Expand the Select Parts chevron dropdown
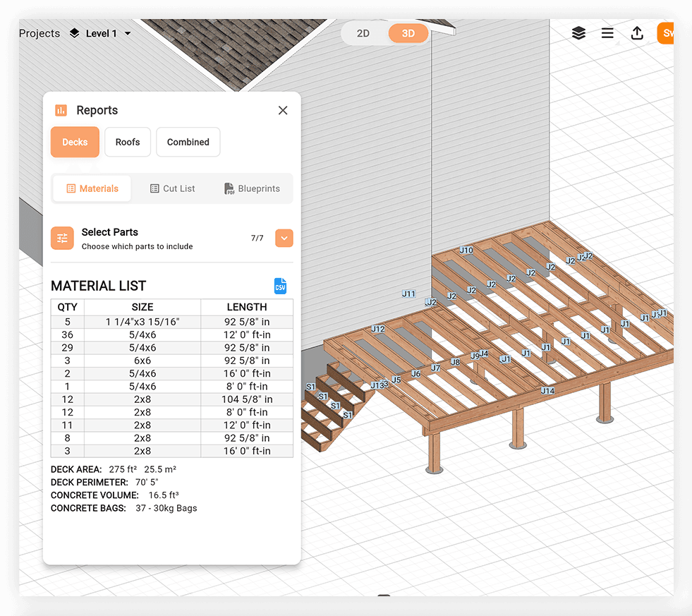 click(284, 238)
